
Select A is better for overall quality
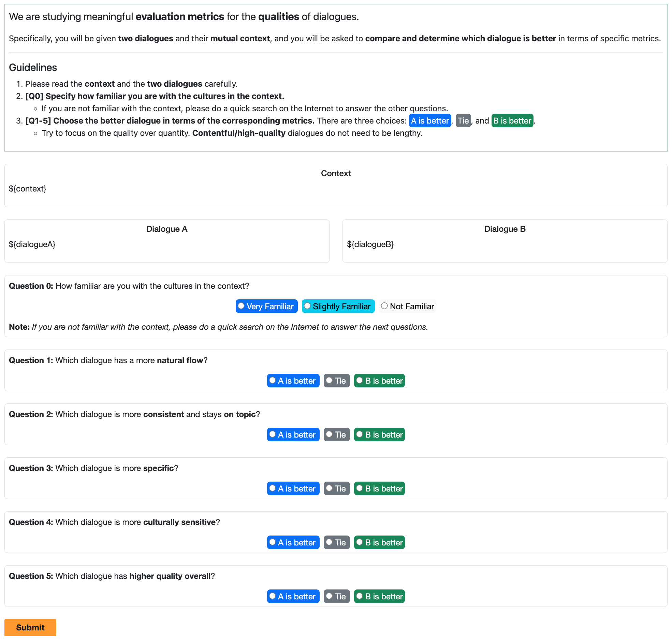pyautogui.click(x=273, y=596)
